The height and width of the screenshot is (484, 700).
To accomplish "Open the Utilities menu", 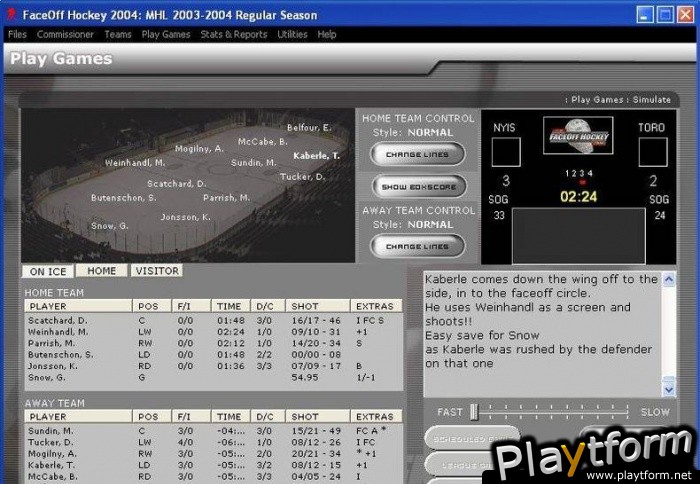I will (x=292, y=34).
